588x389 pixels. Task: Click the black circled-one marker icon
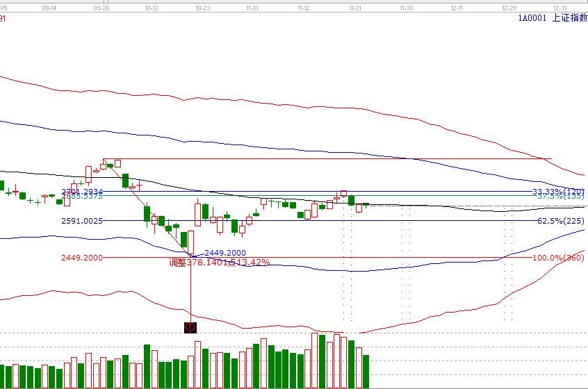(190, 326)
